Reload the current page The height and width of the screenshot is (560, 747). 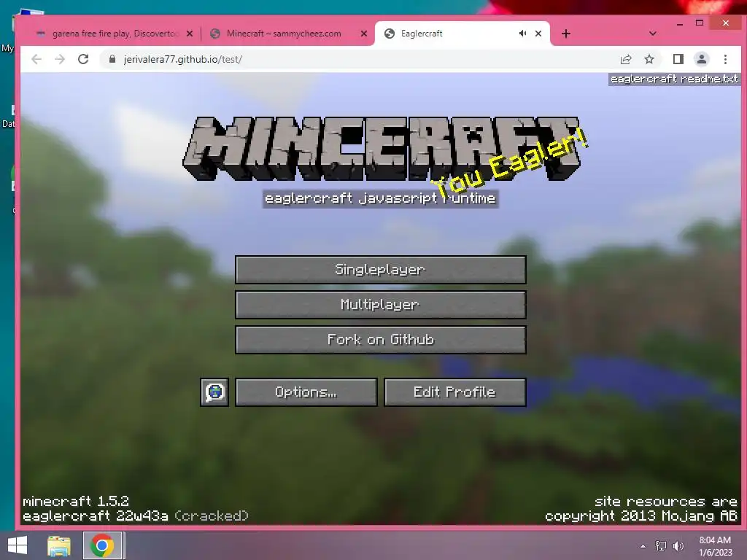(83, 59)
